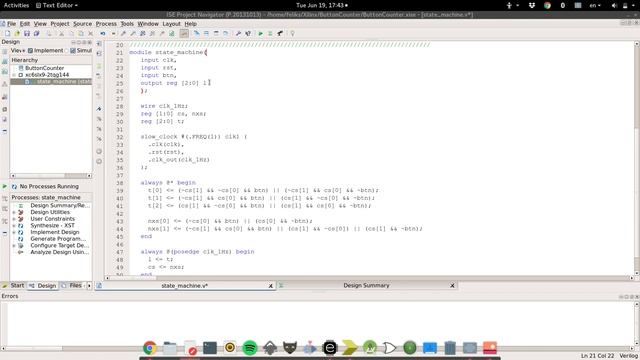The height and width of the screenshot is (360, 640).
Task: Open Spotify from the dock
Action: pos(250,348)
